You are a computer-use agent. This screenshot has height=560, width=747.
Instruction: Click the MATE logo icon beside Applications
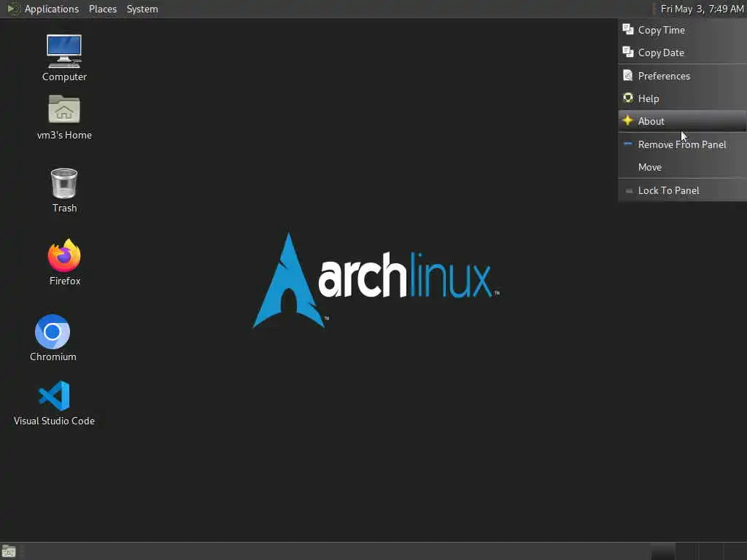[13, 9]
